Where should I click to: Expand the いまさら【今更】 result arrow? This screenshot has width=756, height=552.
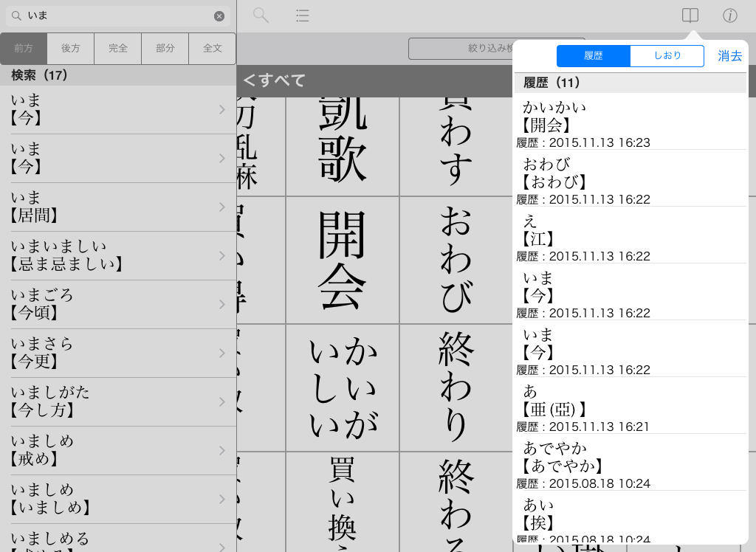[222, 353]
